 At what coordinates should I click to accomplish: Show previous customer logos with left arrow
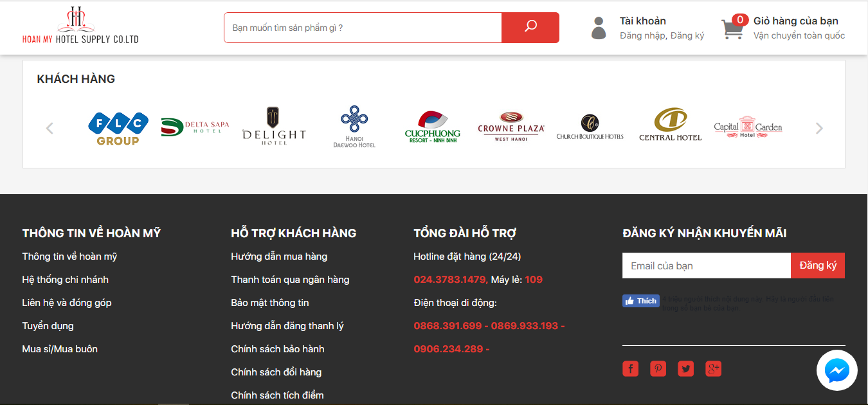50,128
